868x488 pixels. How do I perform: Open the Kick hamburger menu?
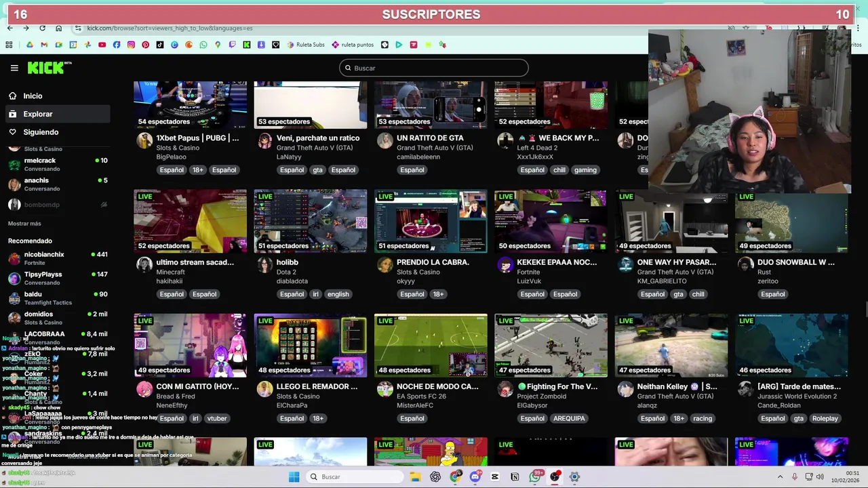click(14, 68)
